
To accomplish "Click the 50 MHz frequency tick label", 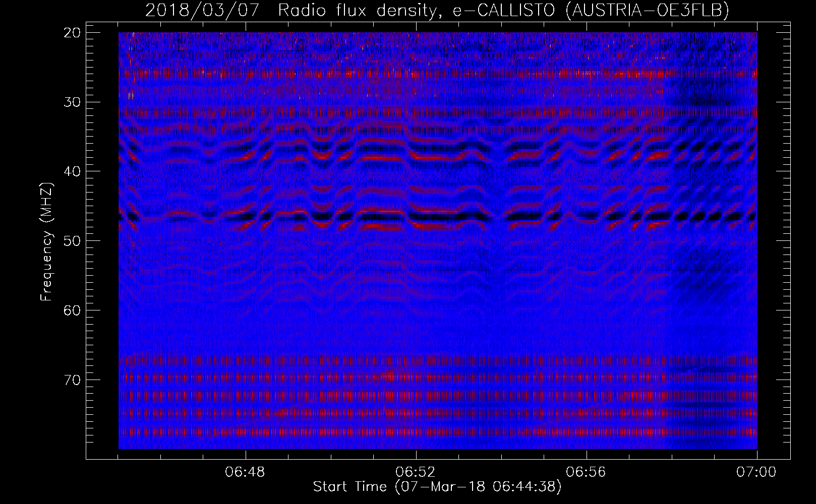I will (73, 240).
